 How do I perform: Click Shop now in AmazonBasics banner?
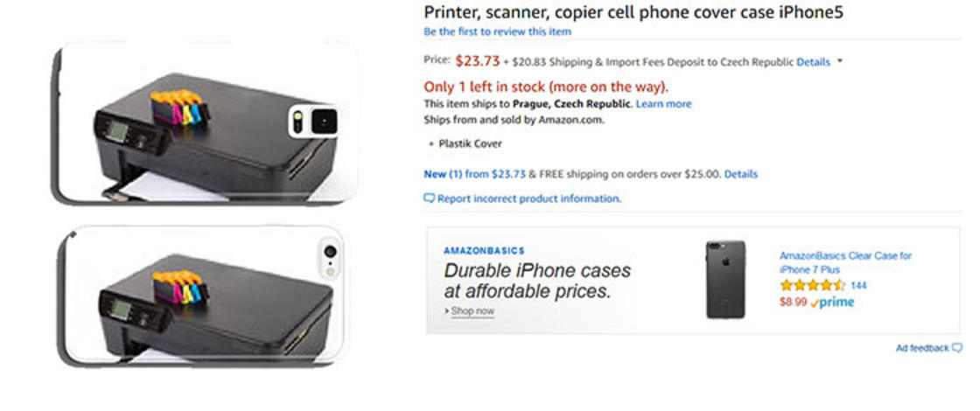472,311
